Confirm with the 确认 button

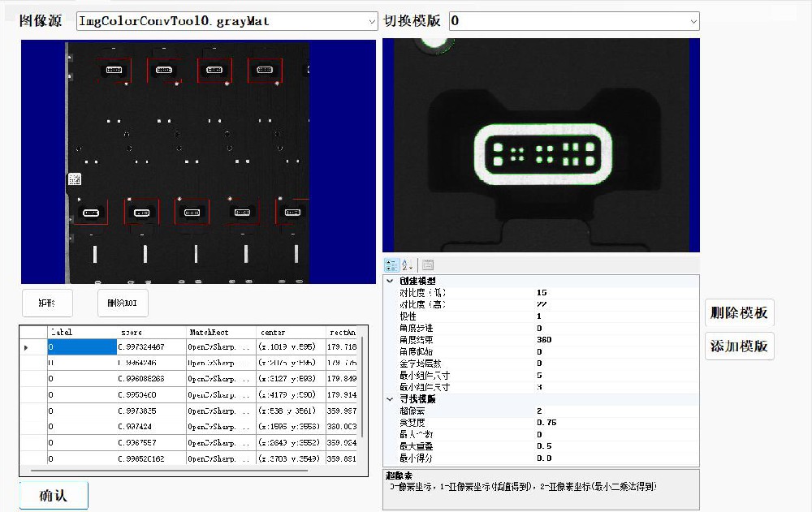[54, 495]
